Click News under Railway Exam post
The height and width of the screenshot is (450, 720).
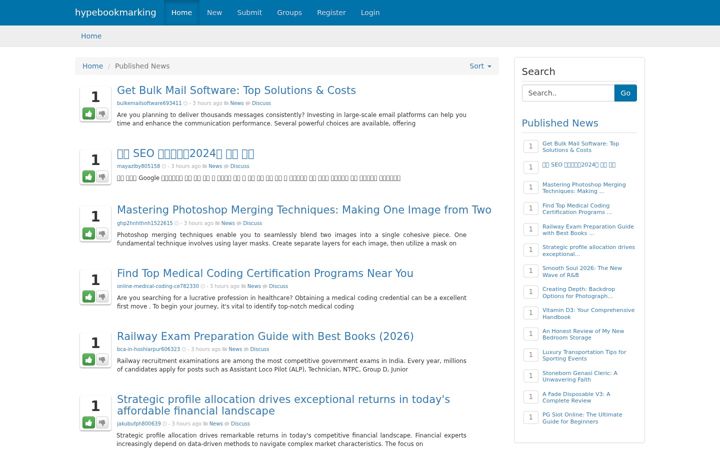click(x=235, y=349)
